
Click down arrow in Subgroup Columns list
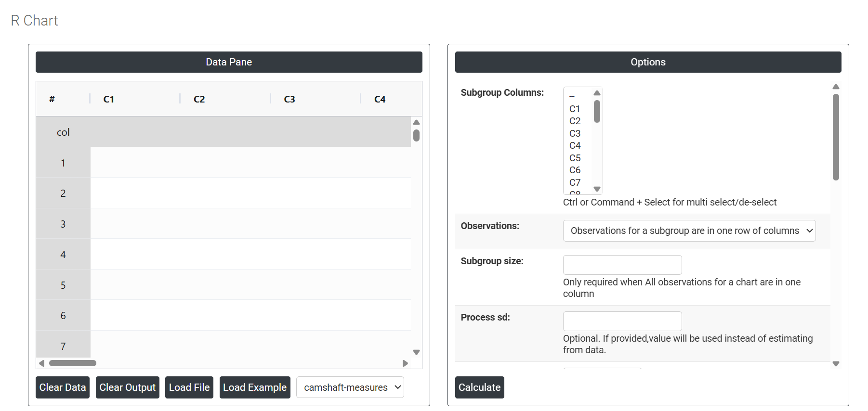click(597, 189)
